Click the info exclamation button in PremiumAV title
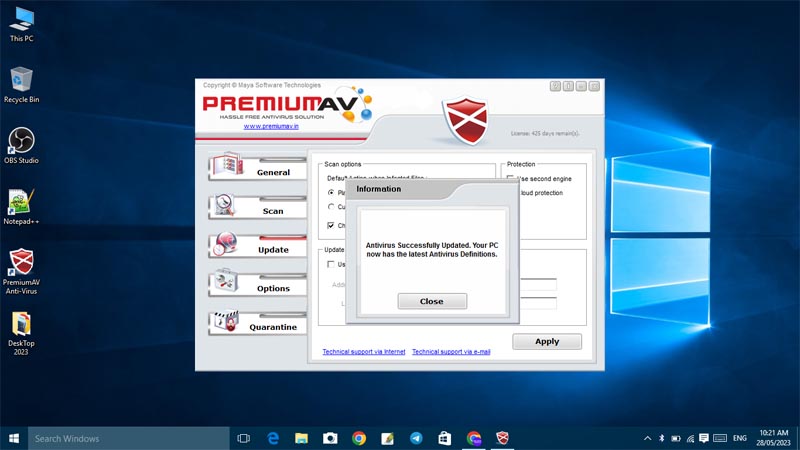The width and height of the screenshot is (800, 450). click(x=568, y=86)
